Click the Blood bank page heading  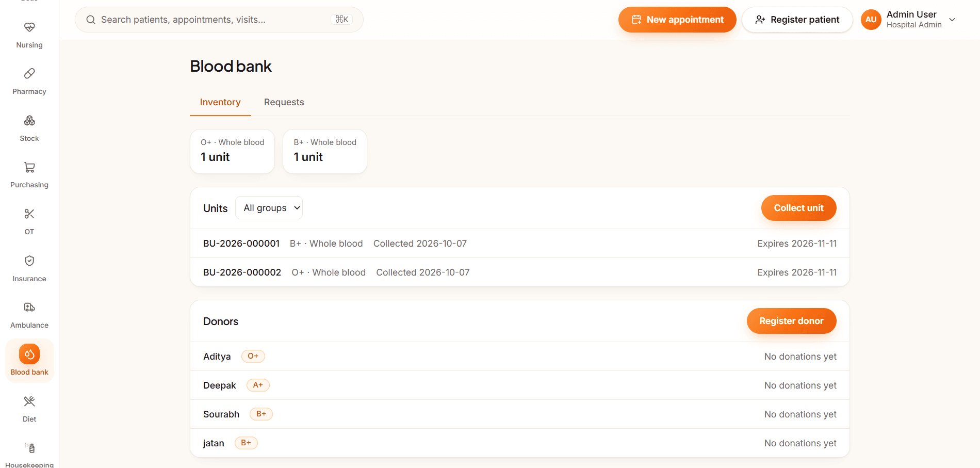[231, 66]
